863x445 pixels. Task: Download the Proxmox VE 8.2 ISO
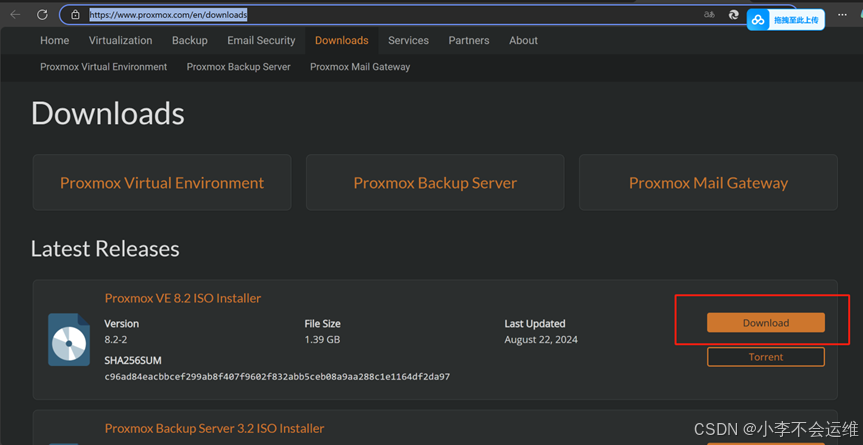pos(766,323)
